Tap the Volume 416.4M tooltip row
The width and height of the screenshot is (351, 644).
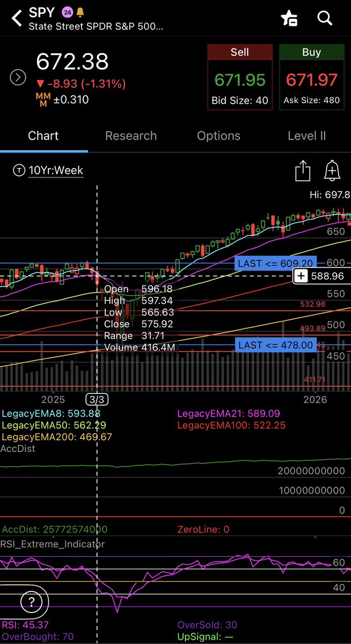point(140,347)
